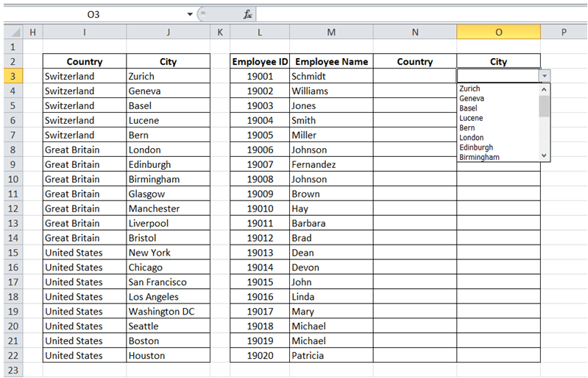Click the employee name Schmidt
This screenshot has height=378, width=588.
tap(331, 76)
